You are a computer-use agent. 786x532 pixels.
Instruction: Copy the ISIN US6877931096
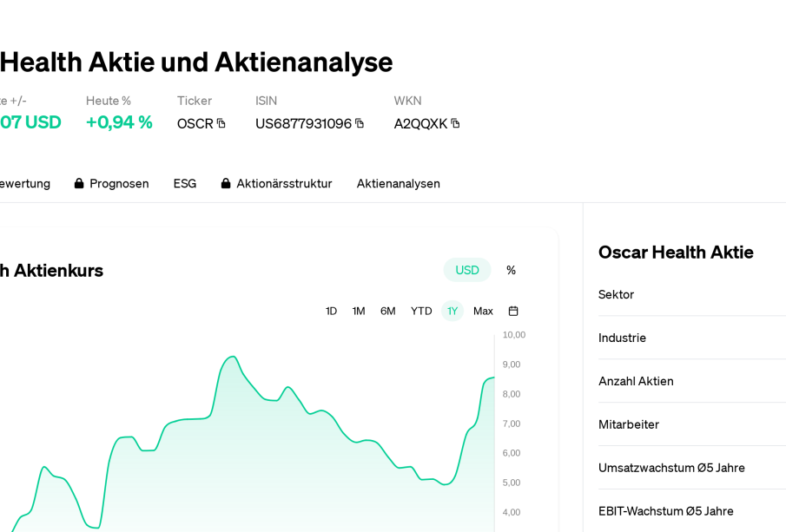click(360, 123)
